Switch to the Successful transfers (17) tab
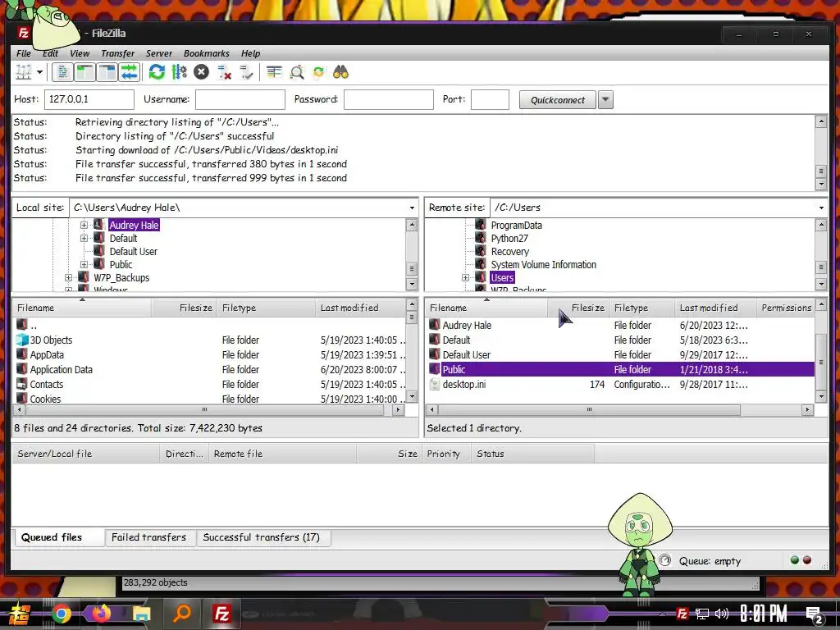The image size is (840, 630). point(262,537)
